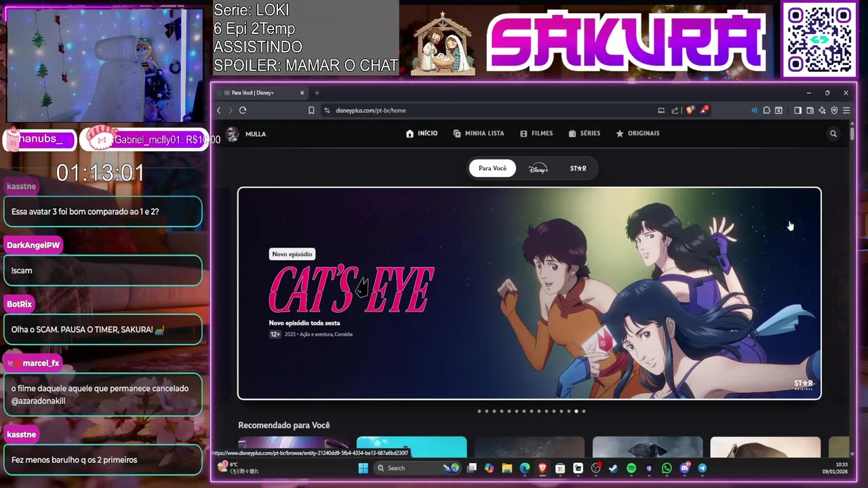Switch to Brave browser on the taskbar

(542, 468)
